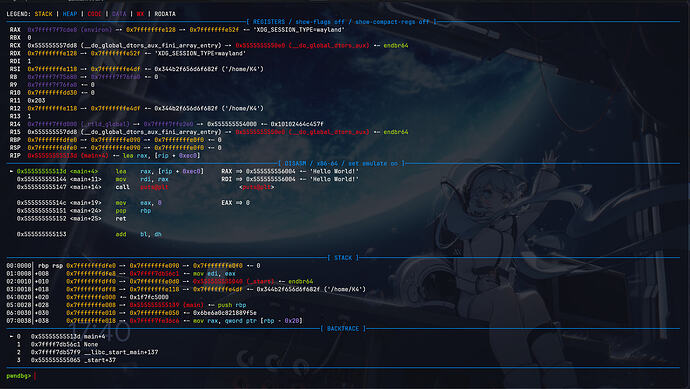
Task: Click the <main+25> ret instruction
Action: (121, 219)
